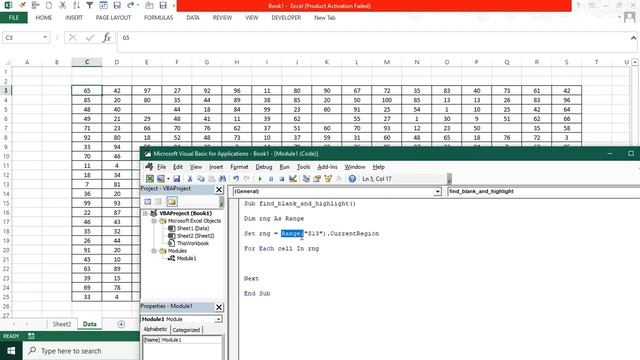Open the Excel PAGE LAYOUT ribbon tab
Viewport: 640px width, 360px height.
[113, 18]
